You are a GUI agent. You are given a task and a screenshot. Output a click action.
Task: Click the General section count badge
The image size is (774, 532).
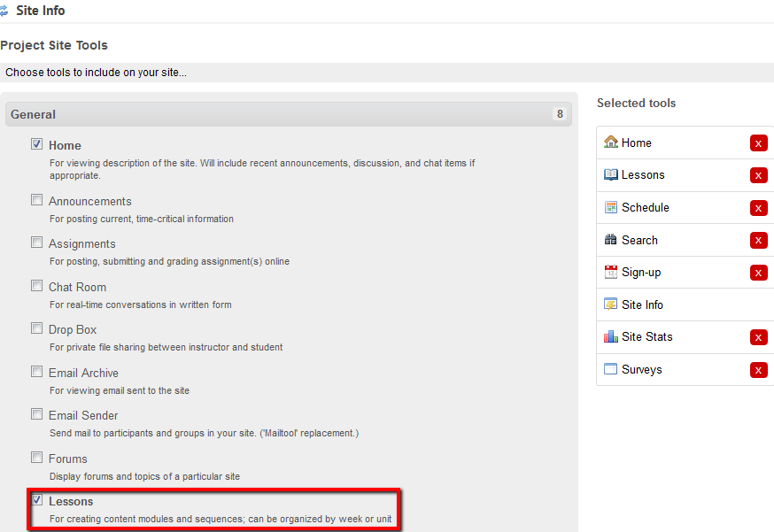point(559,114)
